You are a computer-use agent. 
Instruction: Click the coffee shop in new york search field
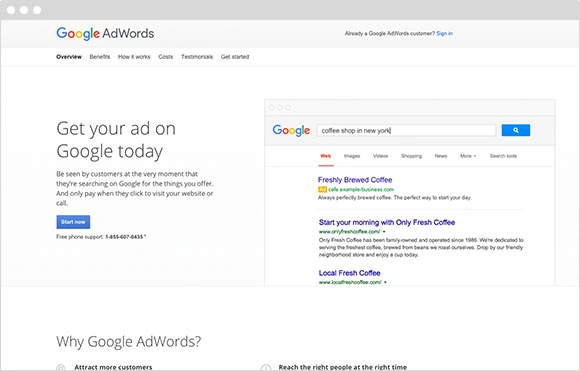pos(406,130)
